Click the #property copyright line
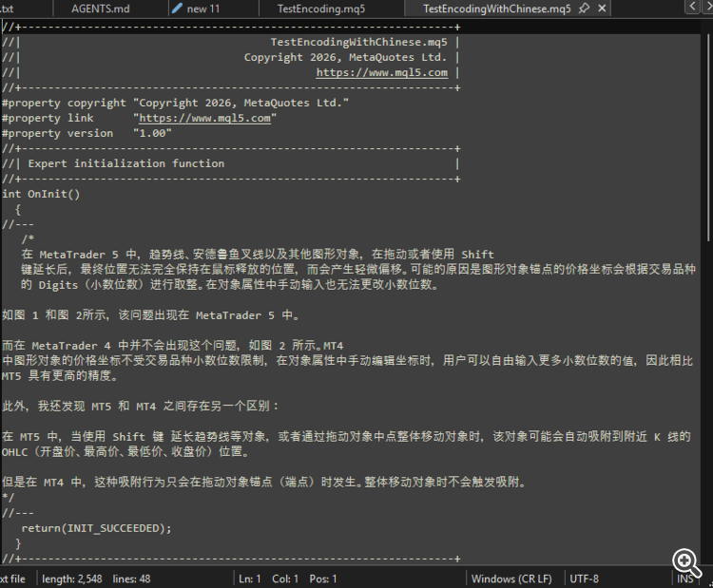713x588 pixels. coord(175,103)
